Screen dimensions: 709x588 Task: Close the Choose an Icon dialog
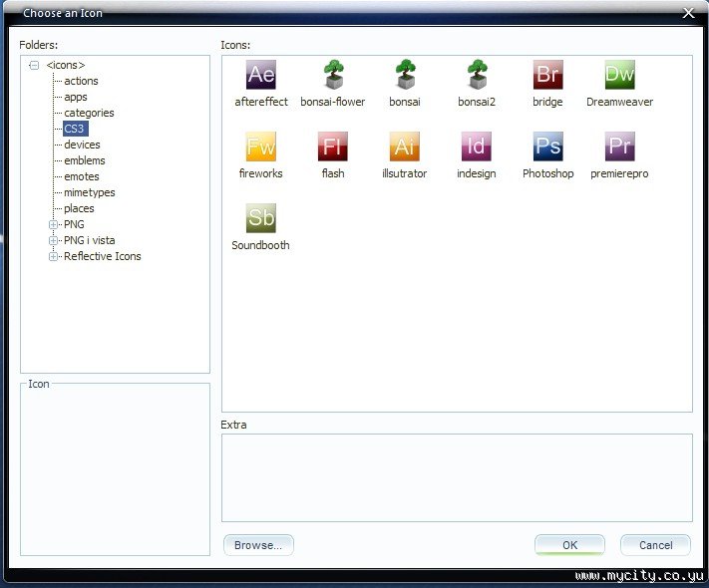[688, 13]
